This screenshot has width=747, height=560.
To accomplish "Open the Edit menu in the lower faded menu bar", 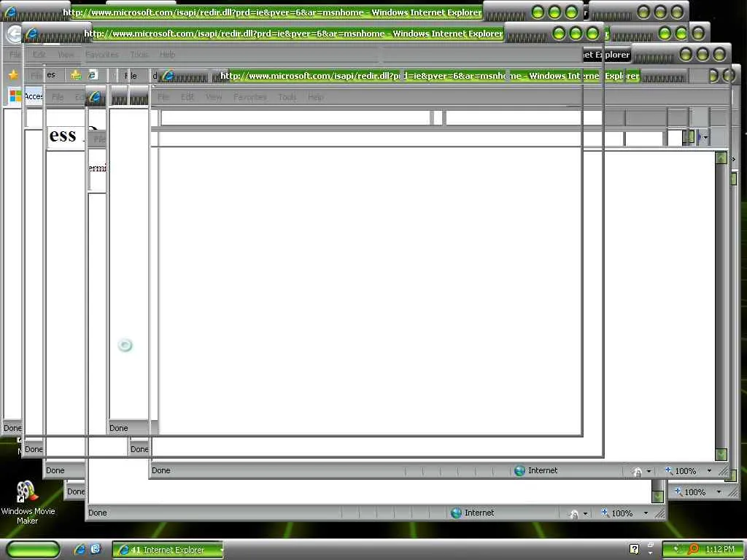I will [187, 97].
